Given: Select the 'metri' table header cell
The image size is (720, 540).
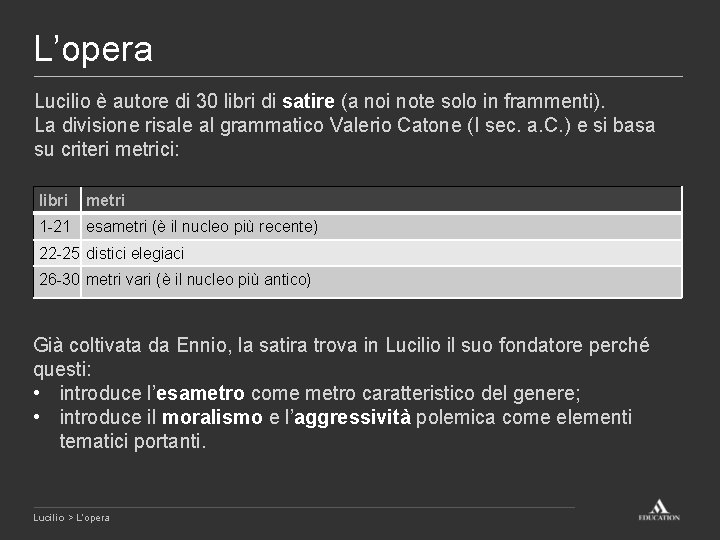Looking at the screenshot, I should 382,200.
